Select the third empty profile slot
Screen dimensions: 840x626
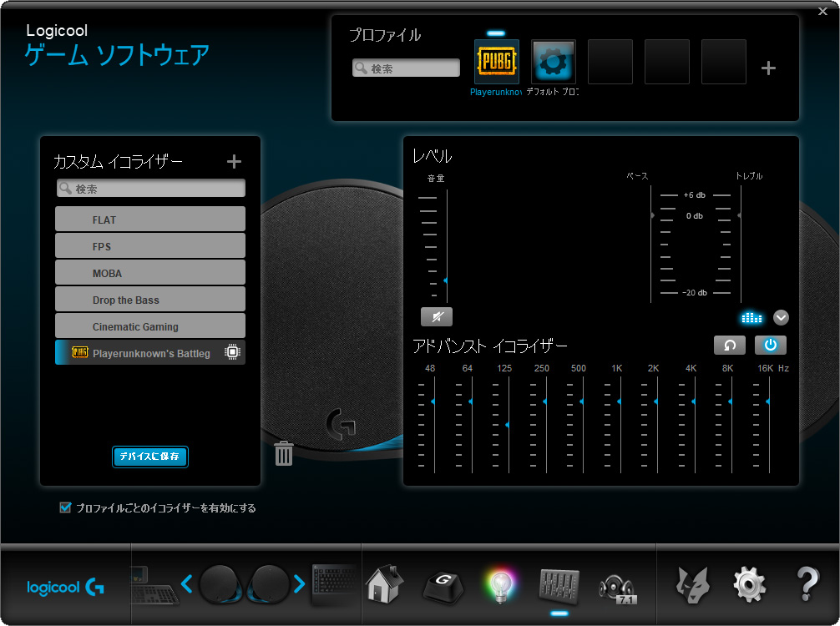click(x=724, y=62)
